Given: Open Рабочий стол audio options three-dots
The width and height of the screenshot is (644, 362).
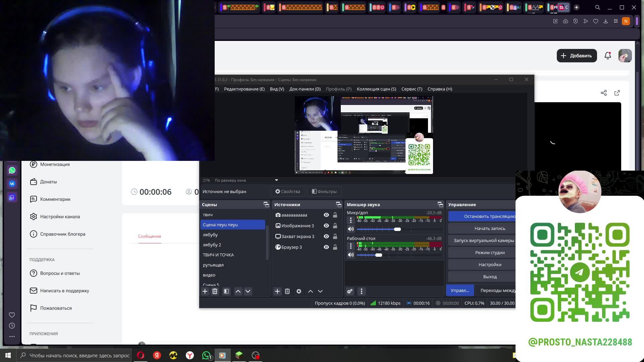Looking at the screenshot, I should [x=351, y=246].
